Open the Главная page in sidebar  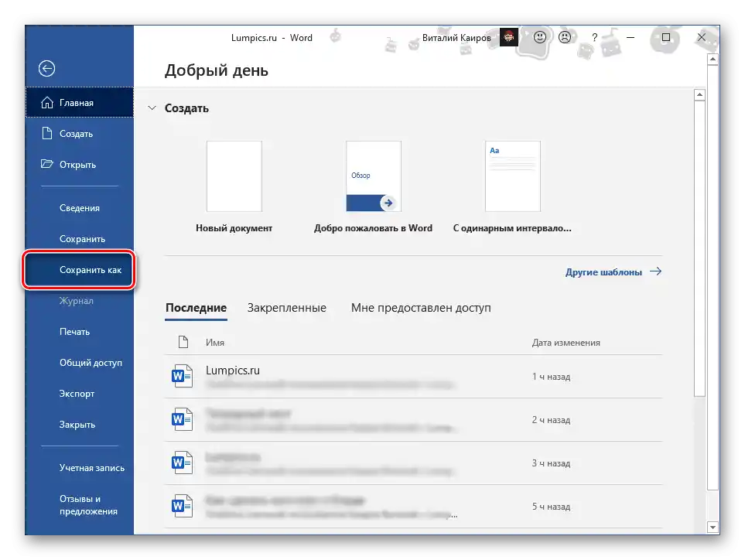pos(80,102)
